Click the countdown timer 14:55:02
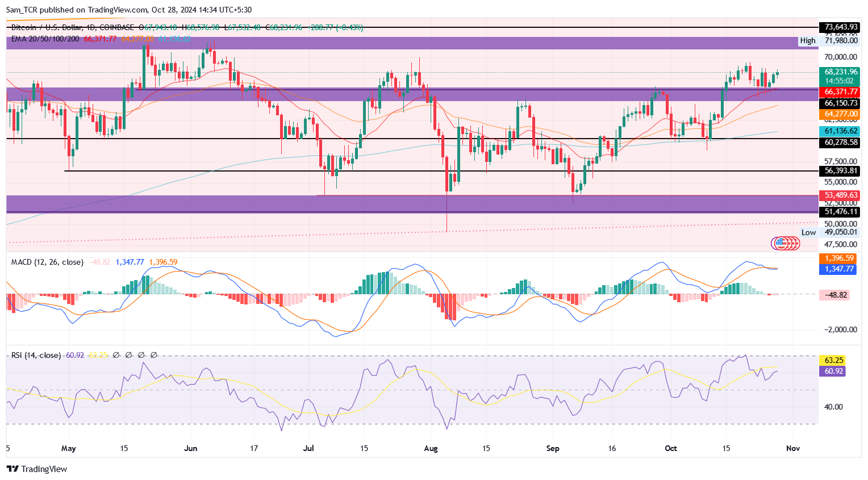 coord(839,81)
